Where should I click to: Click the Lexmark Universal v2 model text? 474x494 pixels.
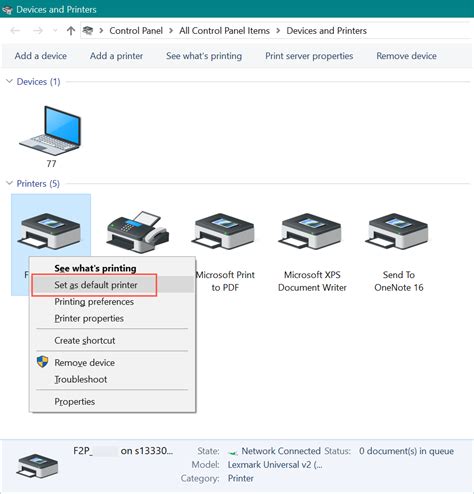[x=275, y=465]
